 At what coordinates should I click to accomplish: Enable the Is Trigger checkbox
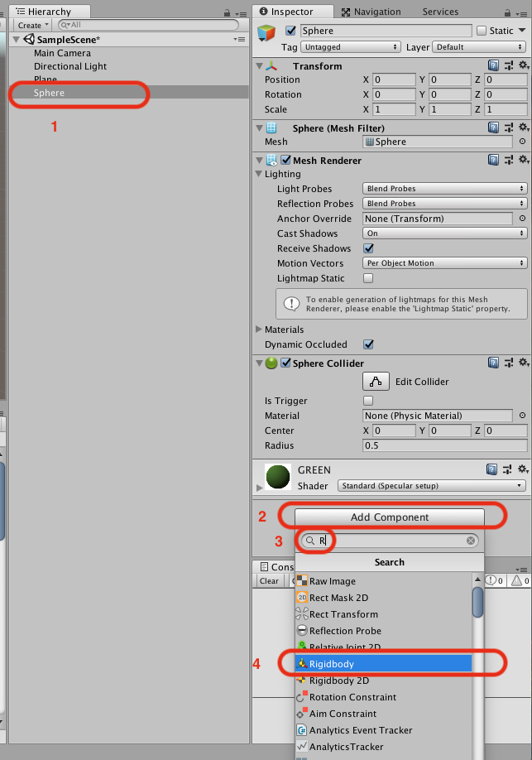click(x=368, y=401)
